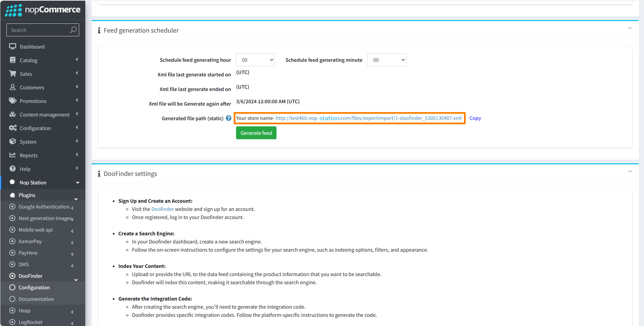Expand the Heap plugin arrow
The image size is (644, 326).
tap(72, 312)
